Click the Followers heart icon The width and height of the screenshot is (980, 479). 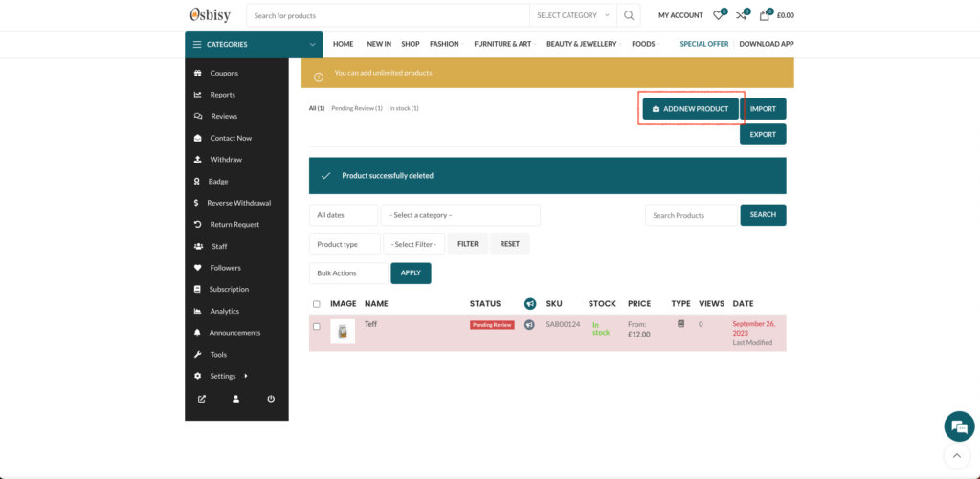(x=197, y=268)
